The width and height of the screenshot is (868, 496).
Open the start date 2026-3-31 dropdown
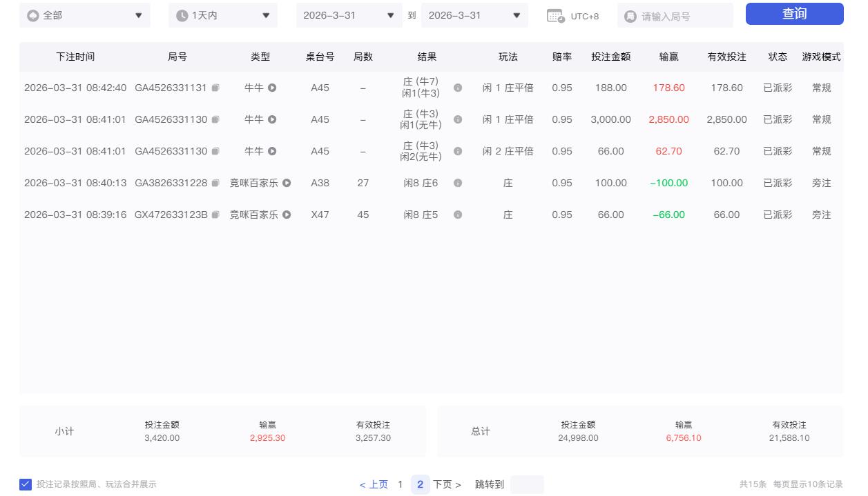tap(349, 15)
